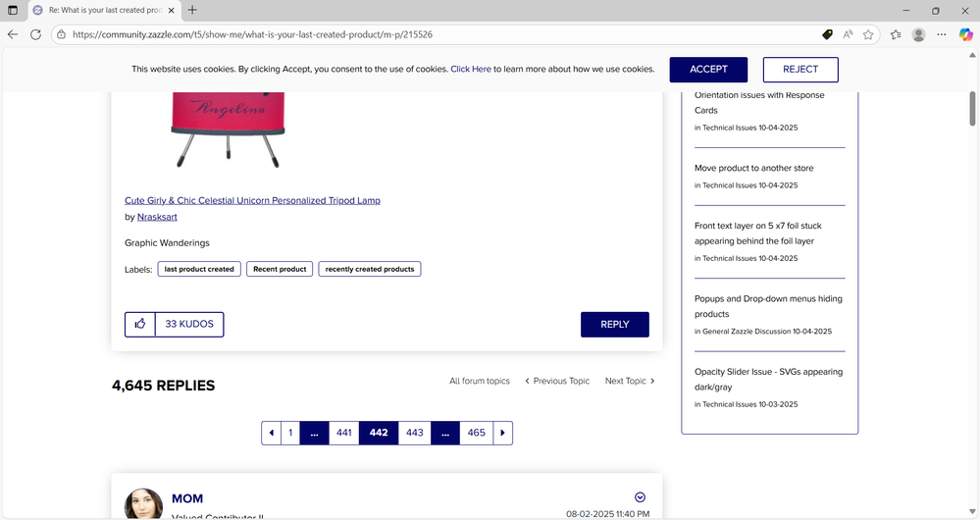Screen dimensions: 980x520
Task: Open the Edge settings and more menu
Action: click(943, 33)
